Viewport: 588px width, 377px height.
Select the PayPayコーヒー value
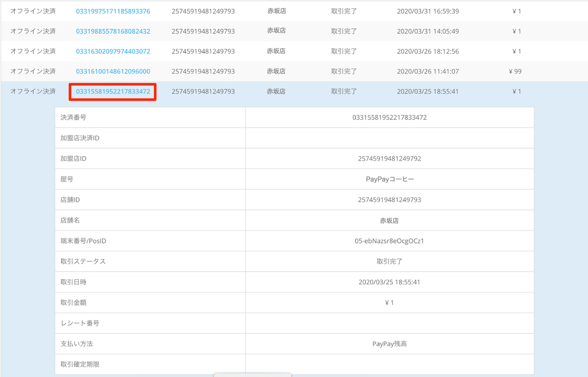(x=390, y=179)
